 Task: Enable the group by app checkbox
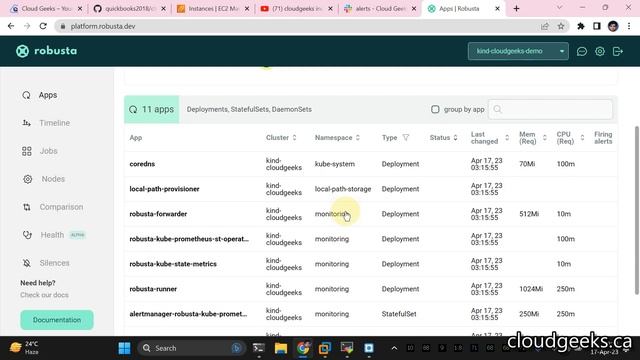tap(435, 109)
